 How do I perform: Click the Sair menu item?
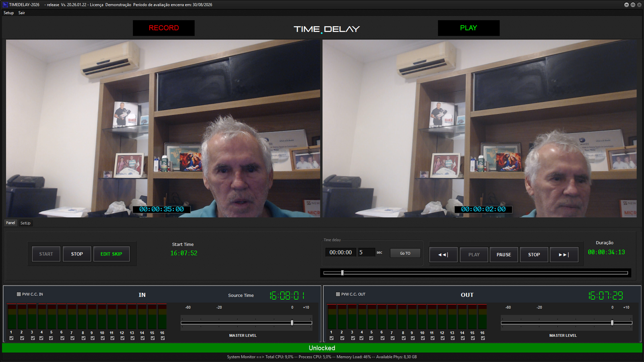(x=22, y=13)
